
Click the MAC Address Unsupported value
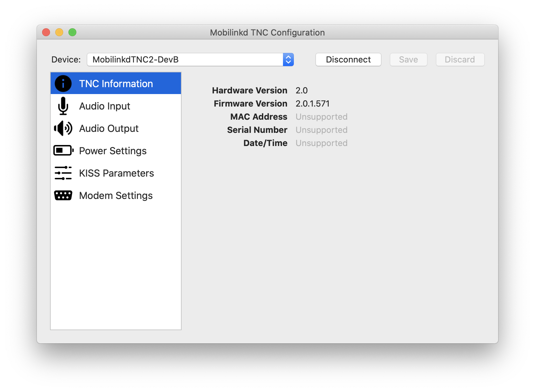click(321, 117)
